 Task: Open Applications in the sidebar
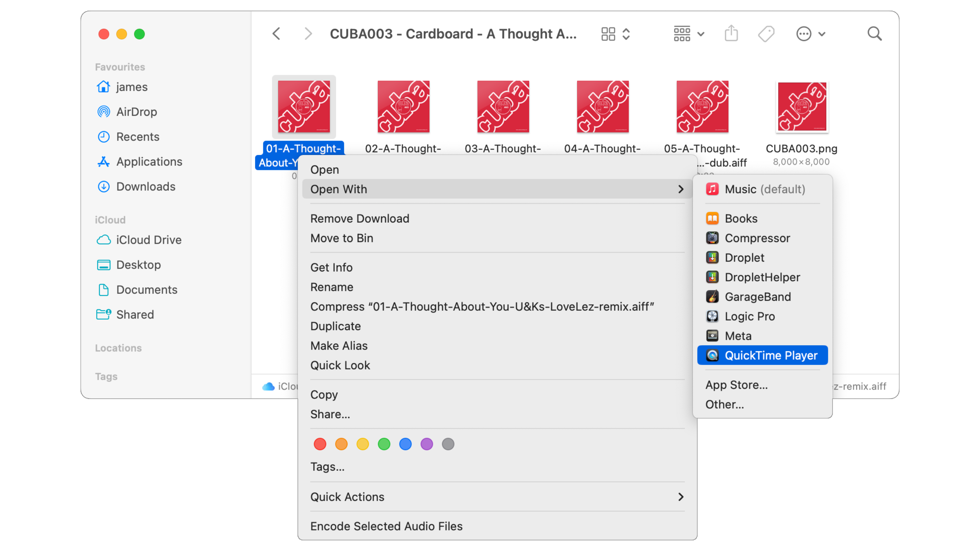click(140, 162)
